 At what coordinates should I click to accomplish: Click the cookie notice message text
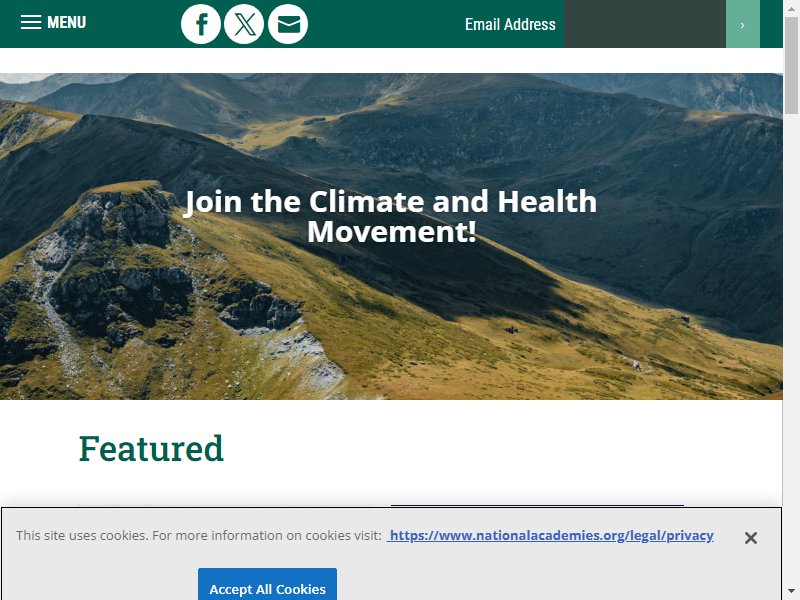198,536
